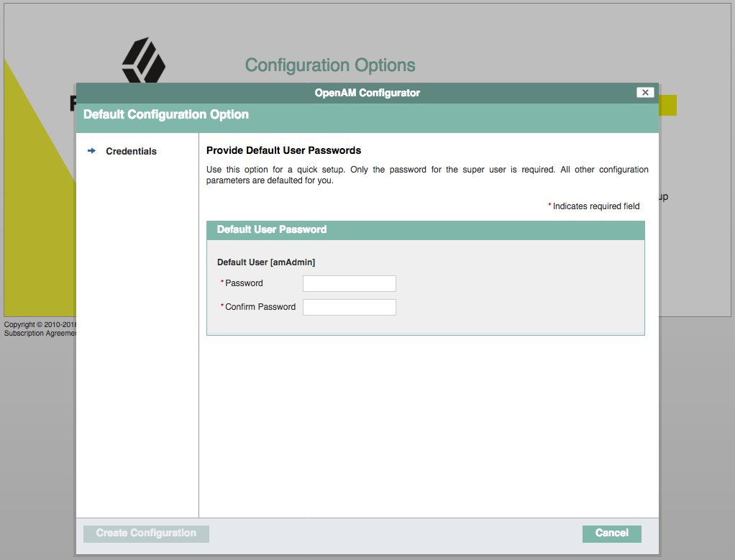Screen dimensions: 735x560
Task: Click the arrow icon beside Credentials
Action: [x=91, y=151]
